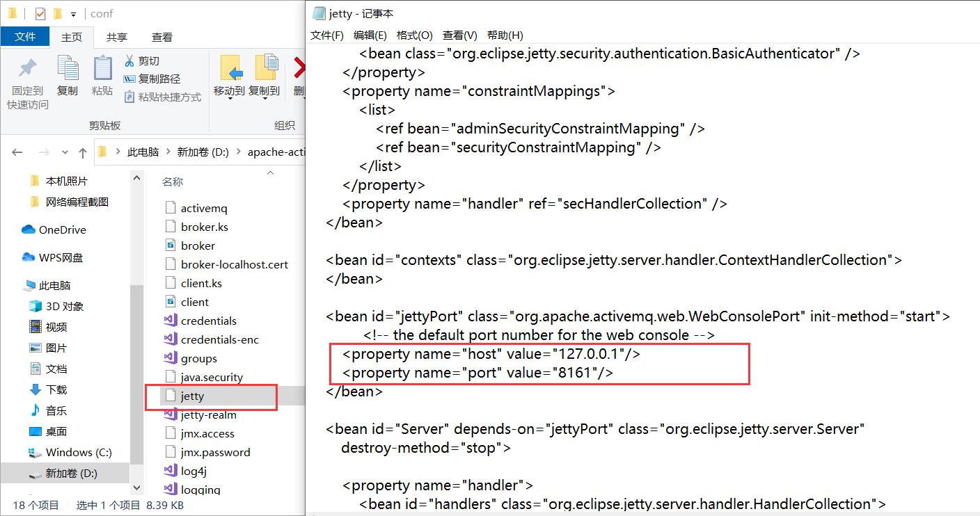This screenshot has width=980, height=516.
Task: Click the host value 127.0.0.1 line in Notepad
Action: point(491,354)
